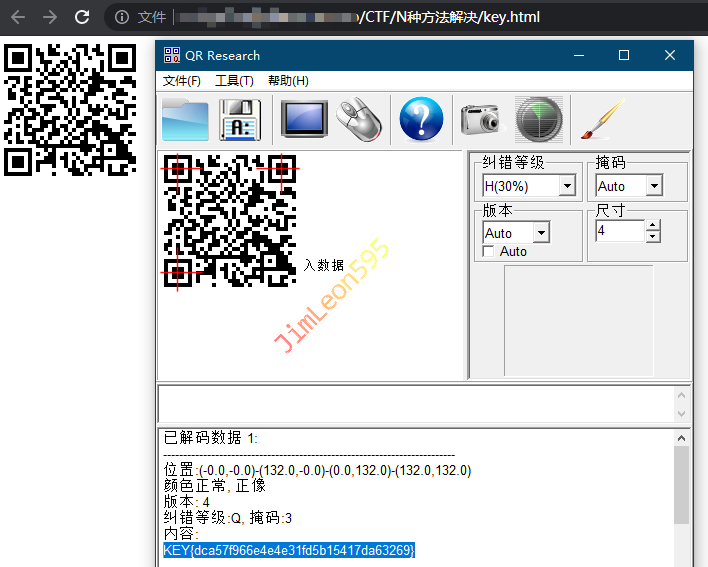The height and width of the screenshot is (567, 708).
Task: Click the open folder icon in toolbar
Action: (185, 121)
